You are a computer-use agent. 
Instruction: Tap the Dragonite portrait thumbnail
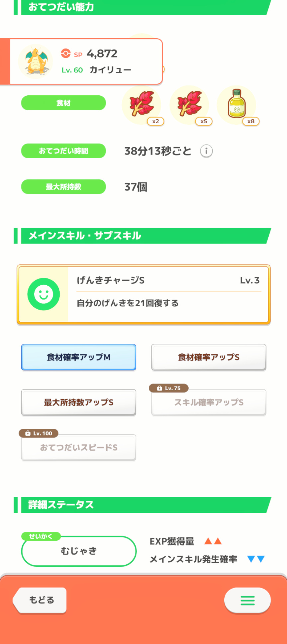click(36, 61)
